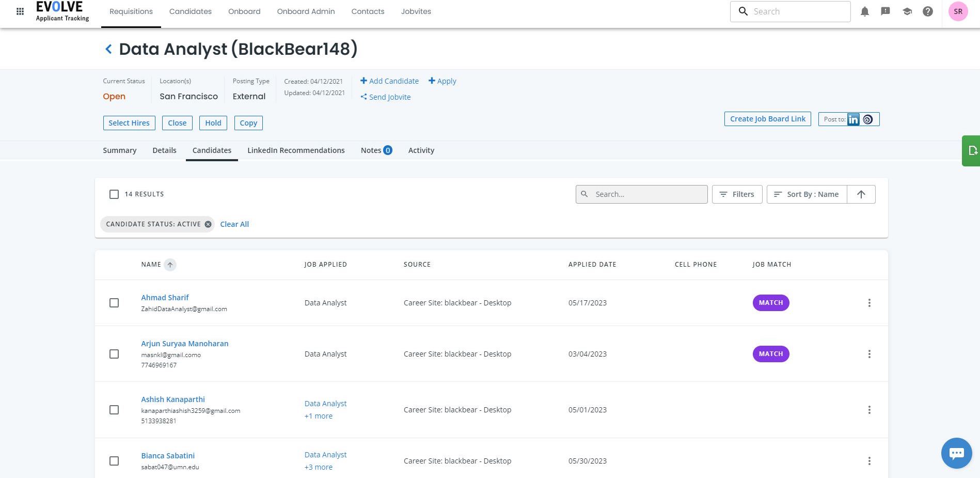Viewport: 980px width, 478px height.
Task: Check the box for Ahmad Sharif
Action: click(x=114, y=303)
